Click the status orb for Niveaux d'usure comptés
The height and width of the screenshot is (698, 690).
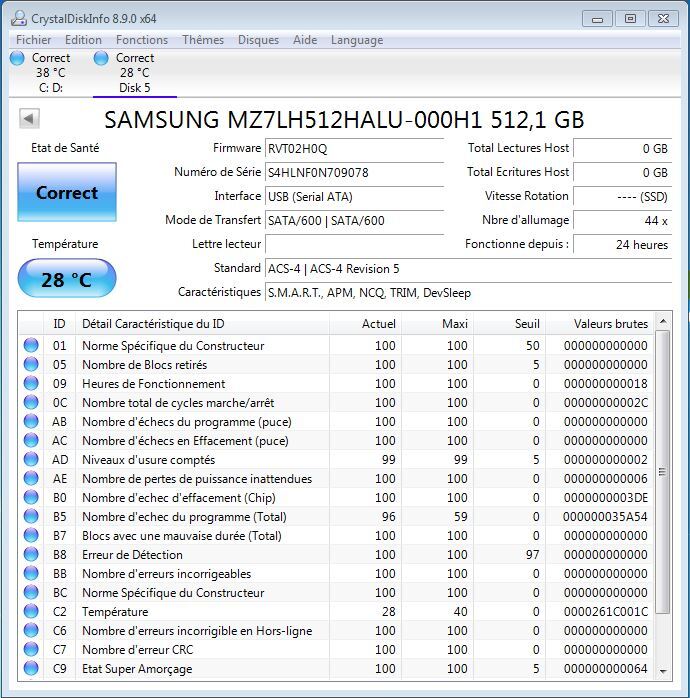click(x=32, y=460)
